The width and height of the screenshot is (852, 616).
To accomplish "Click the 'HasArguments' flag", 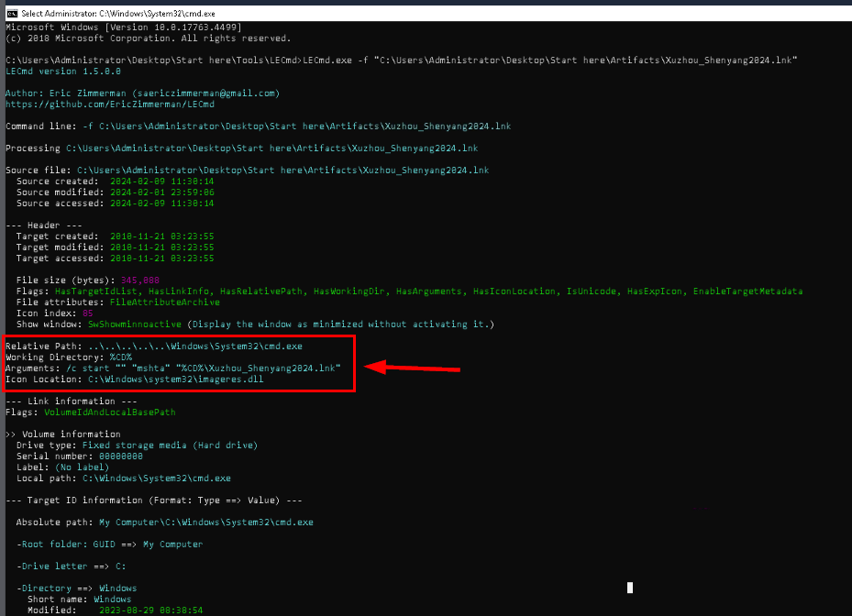I will [x=431, y=291].
